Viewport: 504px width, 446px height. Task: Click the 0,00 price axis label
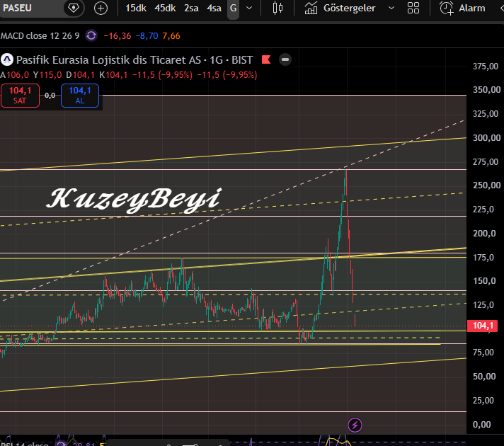[x=481, y=425]
